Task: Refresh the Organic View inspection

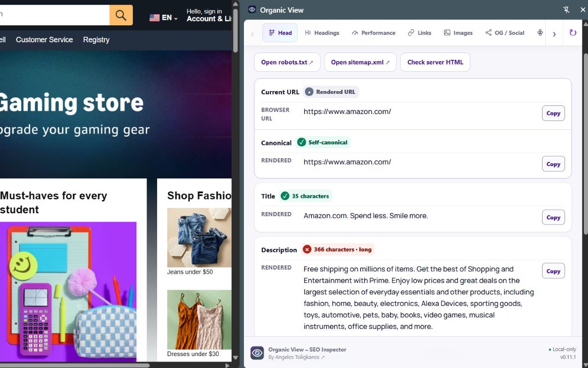Action: (572, 33)
